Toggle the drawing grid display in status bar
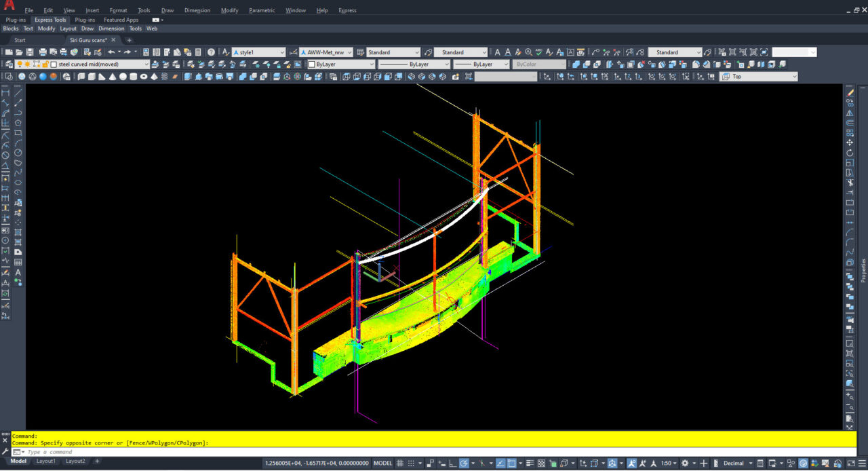The width and height of the screenshot is (868, 471). [x=400, y=464]
